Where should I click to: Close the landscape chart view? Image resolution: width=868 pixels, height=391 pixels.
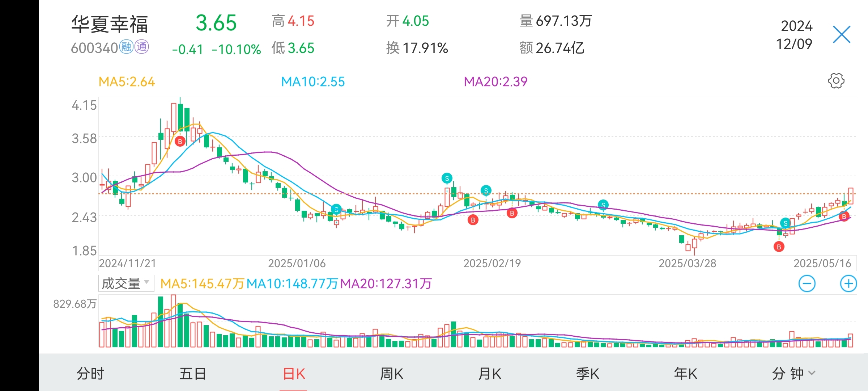pyautogui.click(x=841, y=34)
